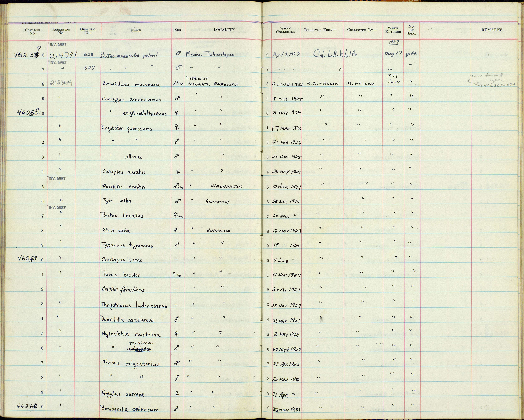Screen dimensions: 524x420
Task: Click the name 'Coccyzus americanus'
Action: [131, 99]
